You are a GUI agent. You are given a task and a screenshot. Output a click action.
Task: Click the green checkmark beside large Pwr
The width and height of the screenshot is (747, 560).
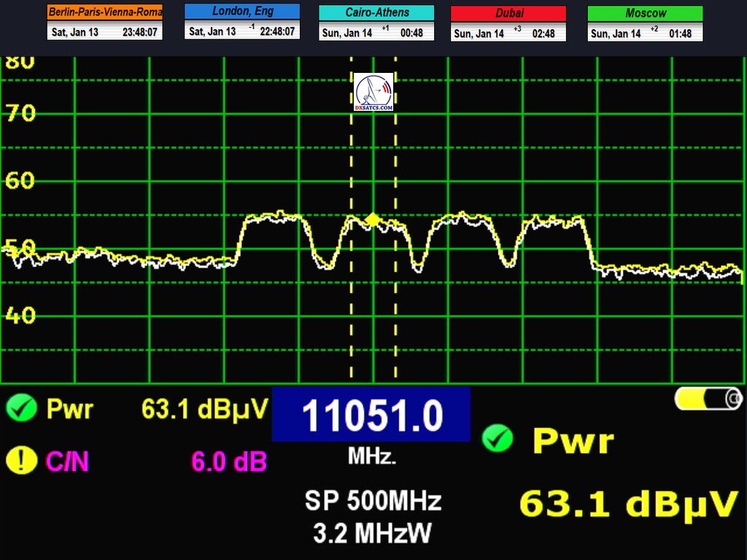pos(497,440)
